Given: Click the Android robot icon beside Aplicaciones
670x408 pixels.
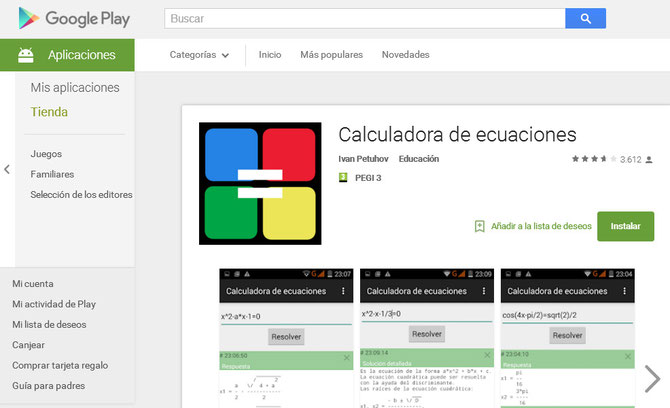Looking at the screenshot, I should pos(26,55).
